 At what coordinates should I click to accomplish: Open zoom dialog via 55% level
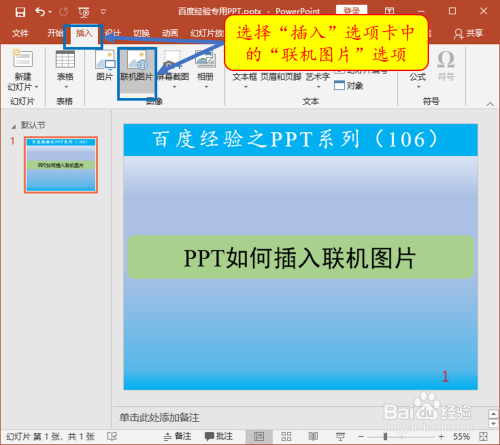tap(461, 436)
